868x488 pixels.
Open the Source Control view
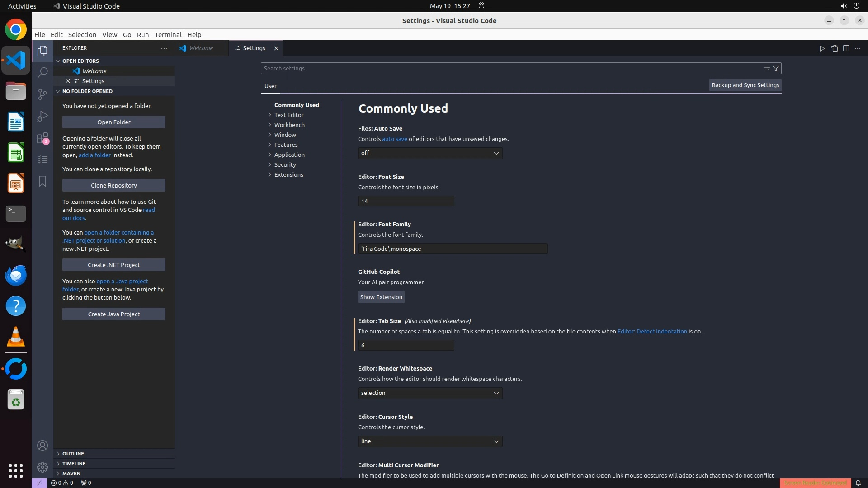(42, 94)
